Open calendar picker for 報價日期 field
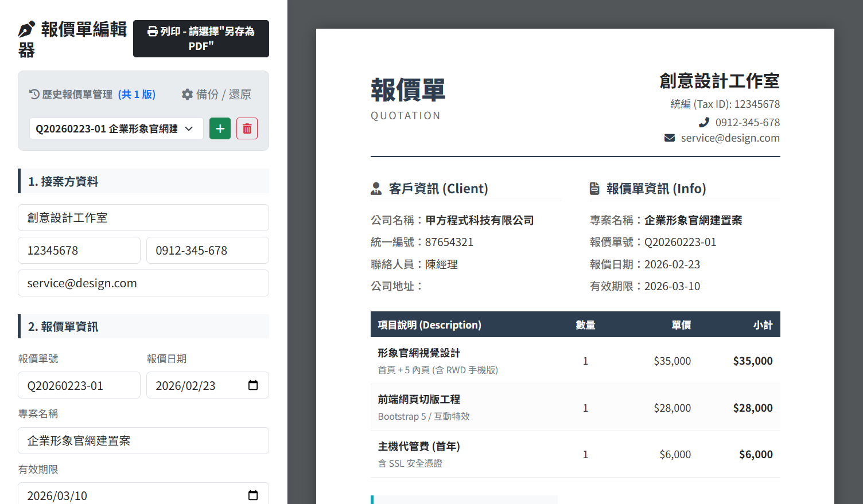Image resolution: width=863 pixels, height=504 pixels. click(x=252, y=385)
